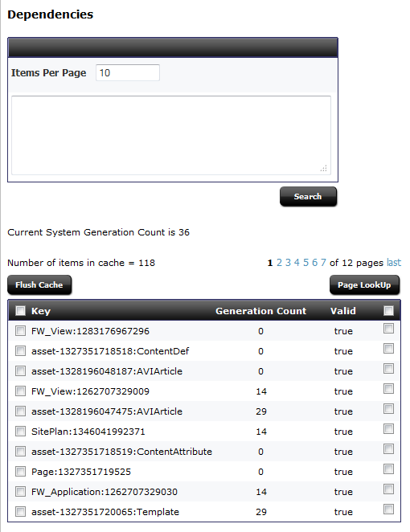Viewport: 410px width, 532px height.
Task: Click 'Number of items in cache = 118' text
Action: (81, 263)
